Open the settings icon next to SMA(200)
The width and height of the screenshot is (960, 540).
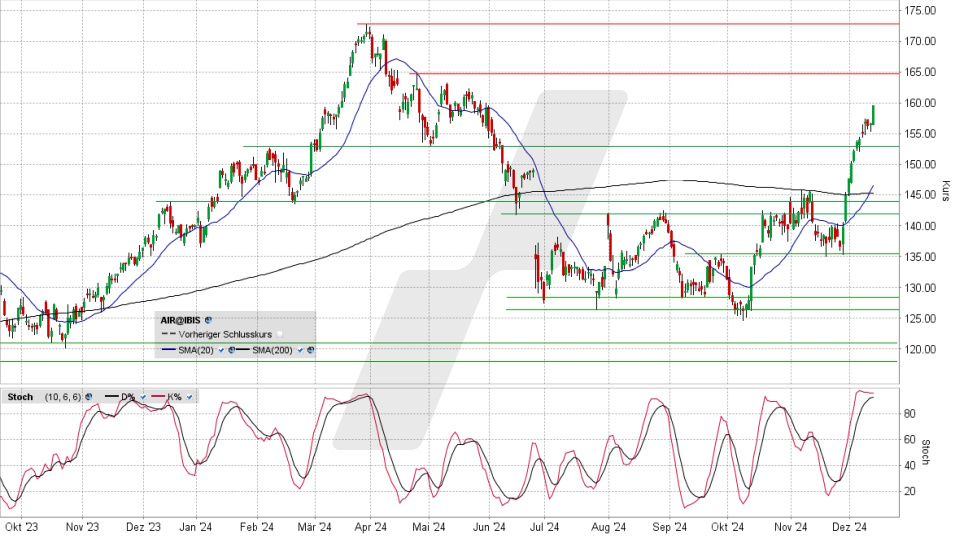(x=310, y=350)
